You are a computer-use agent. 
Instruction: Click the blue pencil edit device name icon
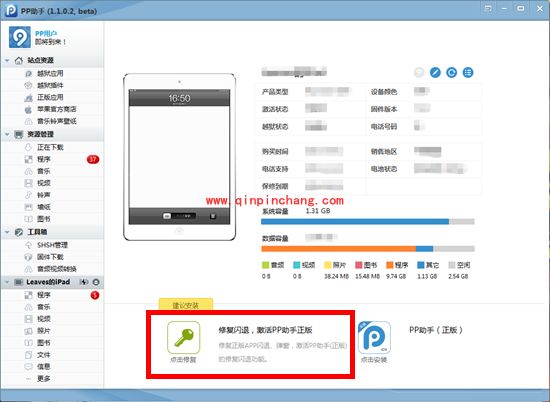point(435,73)
